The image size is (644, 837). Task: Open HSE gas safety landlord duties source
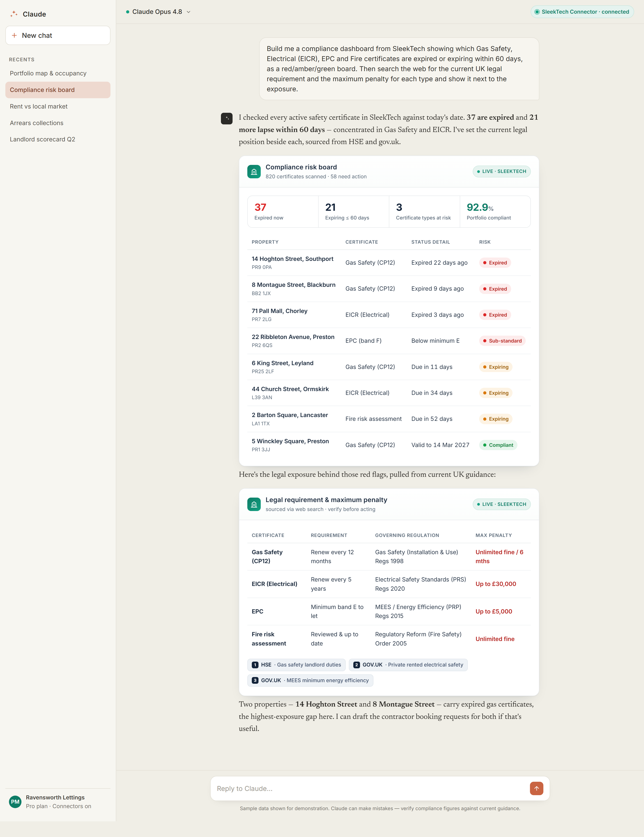[x=296, y=665]
